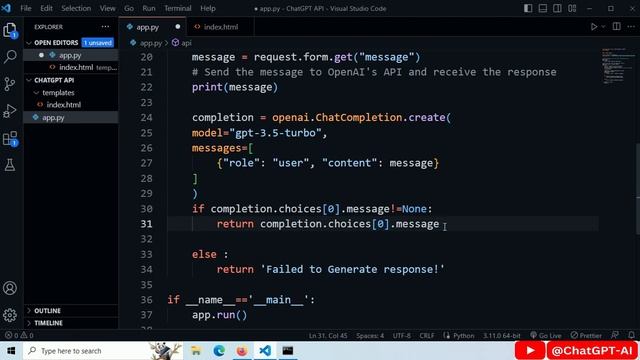
Task: Open the Terminal menu
Action: click(178, 8)
